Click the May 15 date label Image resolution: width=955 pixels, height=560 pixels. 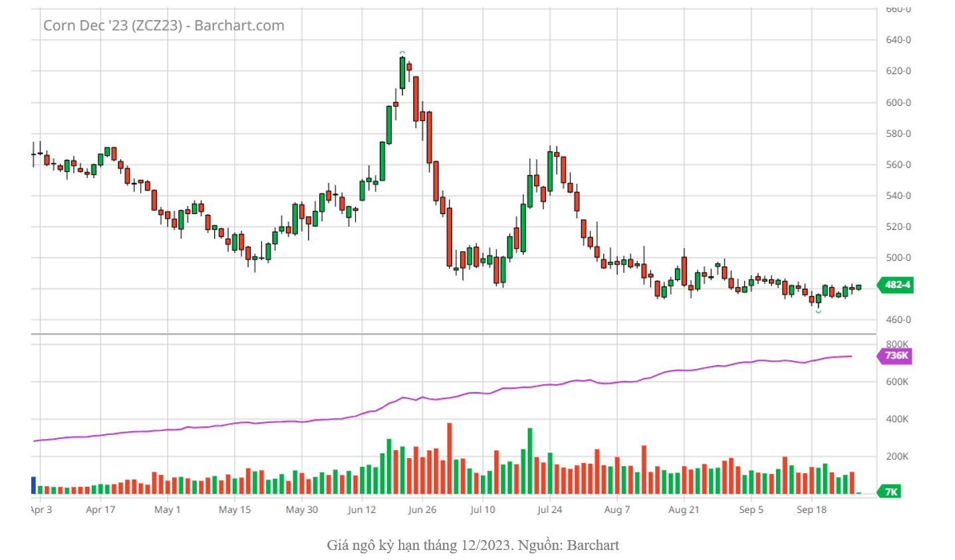235,510
